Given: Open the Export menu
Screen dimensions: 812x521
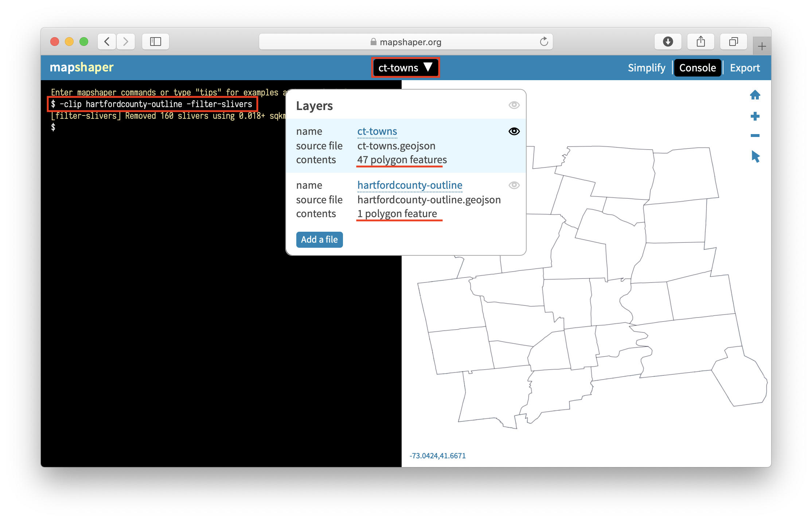Looking at the screenshot, I should (745, 68).
